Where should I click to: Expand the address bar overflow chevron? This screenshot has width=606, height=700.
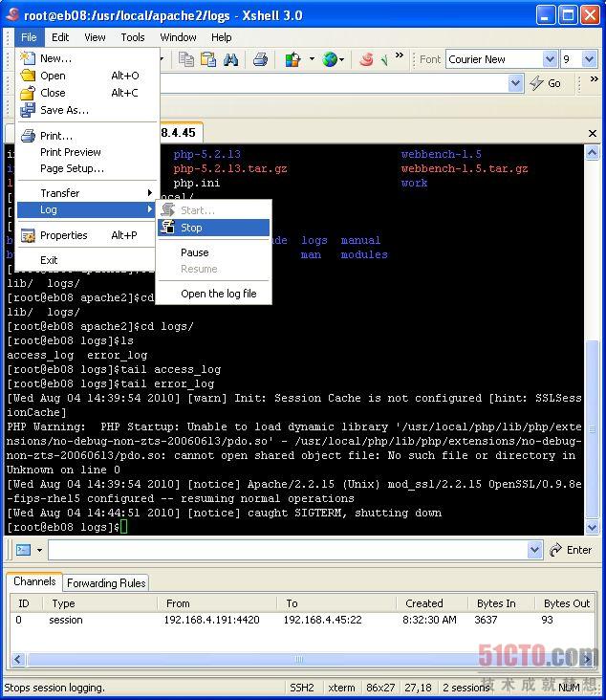tap(594, 79)
